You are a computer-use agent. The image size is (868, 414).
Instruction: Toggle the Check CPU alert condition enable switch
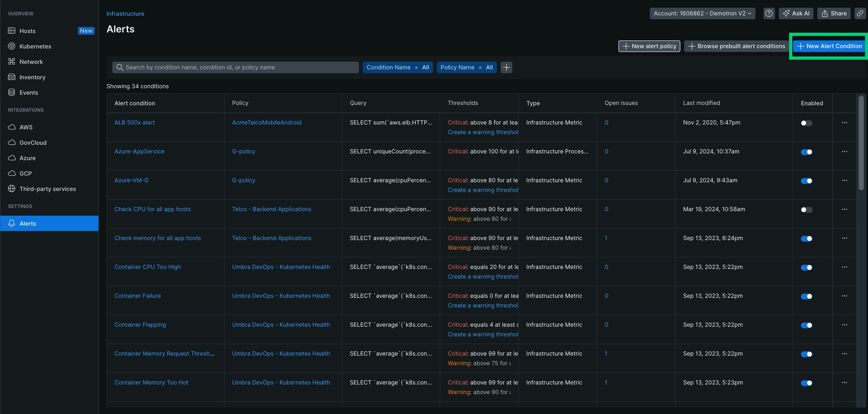tap(806, 210)
